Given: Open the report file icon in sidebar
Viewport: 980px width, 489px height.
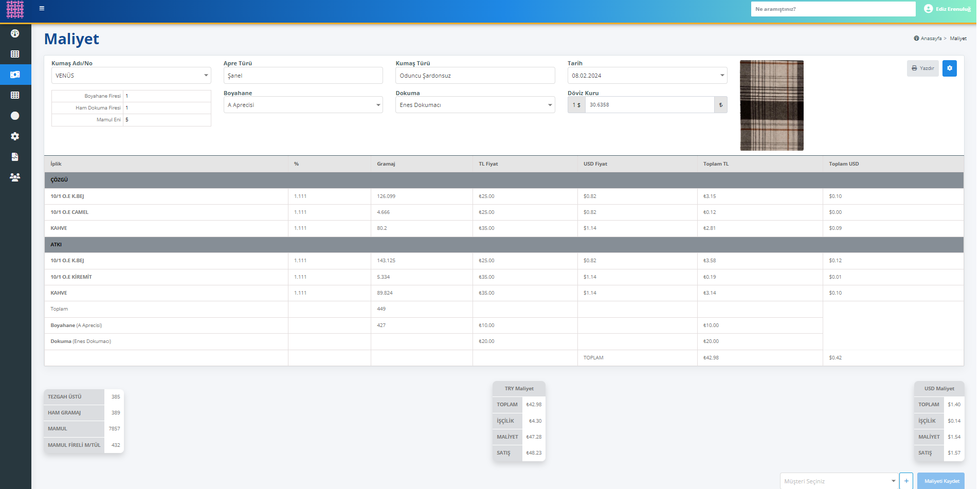Looking at the screenshot, I should pos(15,157).
